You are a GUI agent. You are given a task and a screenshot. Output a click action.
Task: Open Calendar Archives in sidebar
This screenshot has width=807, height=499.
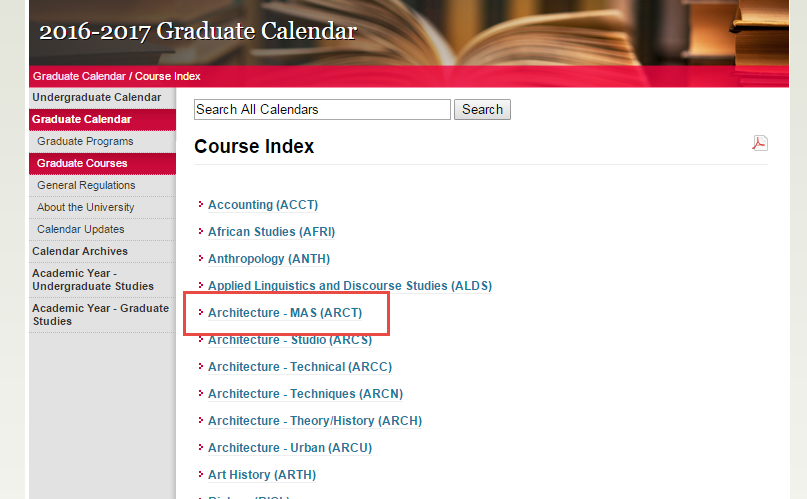pyautogui.click(x=80, y=251)
